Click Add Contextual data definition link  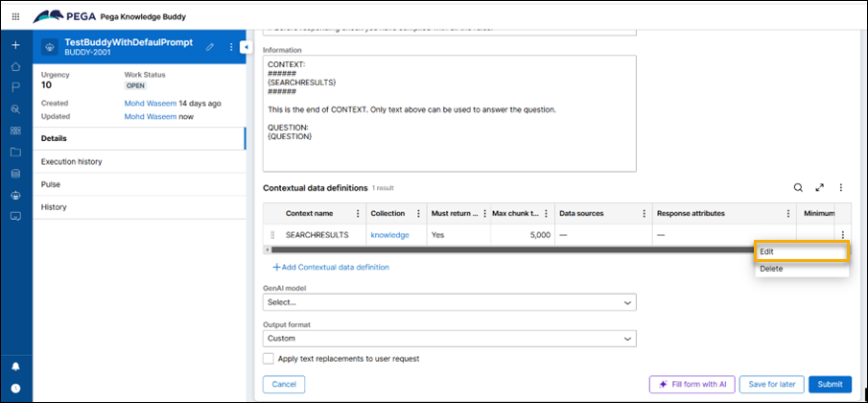tap(331, 268)
